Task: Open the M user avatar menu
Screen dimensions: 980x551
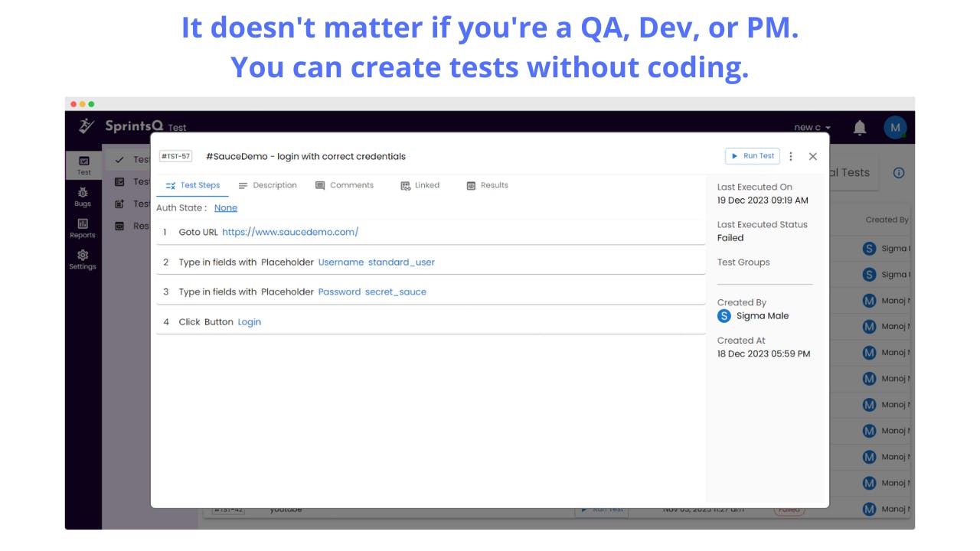Action: 895,127
